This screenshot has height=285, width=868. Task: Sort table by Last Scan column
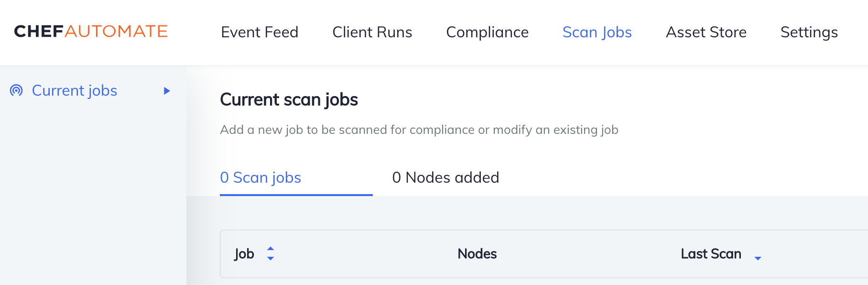point(711,254)
